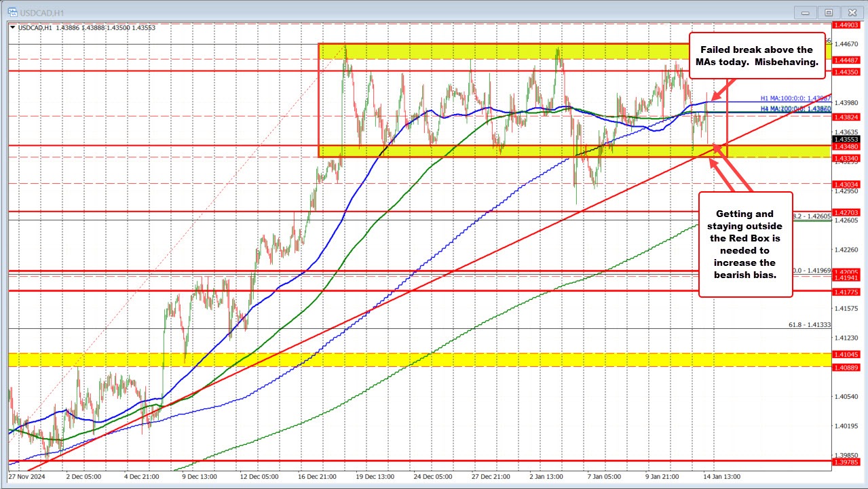Image resolution: width=868 pixels, height=489 pixels.
Task: Select the large red box around consolidation area
Action: pyautogui.click(x=319, y=102)
